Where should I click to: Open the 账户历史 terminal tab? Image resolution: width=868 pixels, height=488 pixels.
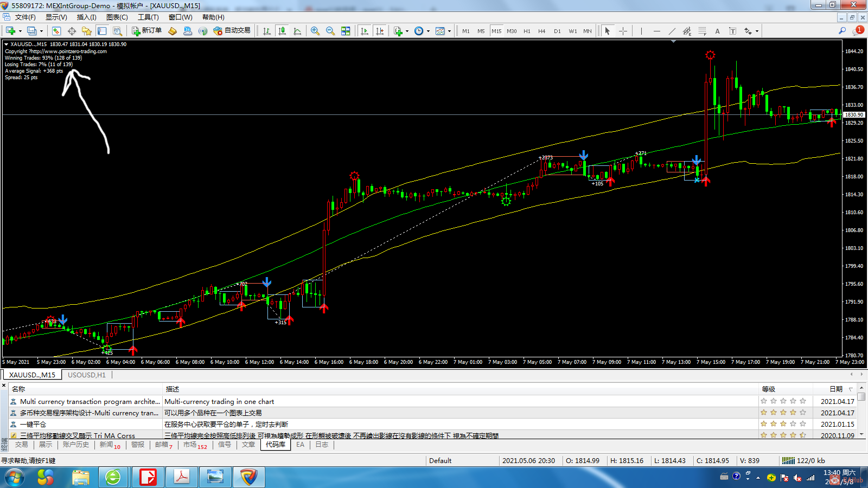tap(75, 445)
